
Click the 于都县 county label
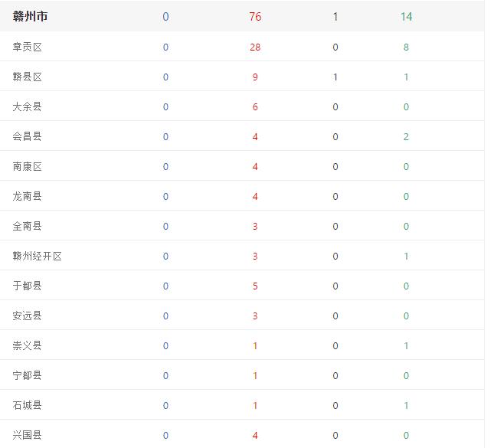tap(27, 286)
